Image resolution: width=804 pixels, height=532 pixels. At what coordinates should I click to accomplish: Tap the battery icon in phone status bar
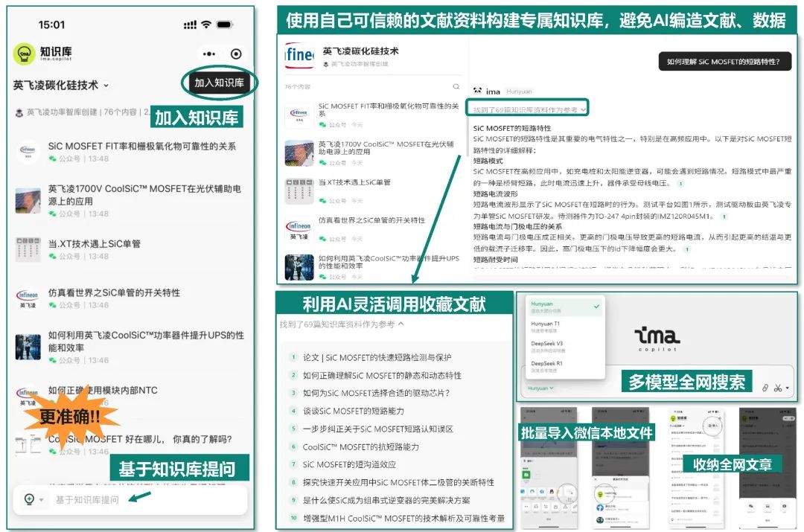coord(225,25)
